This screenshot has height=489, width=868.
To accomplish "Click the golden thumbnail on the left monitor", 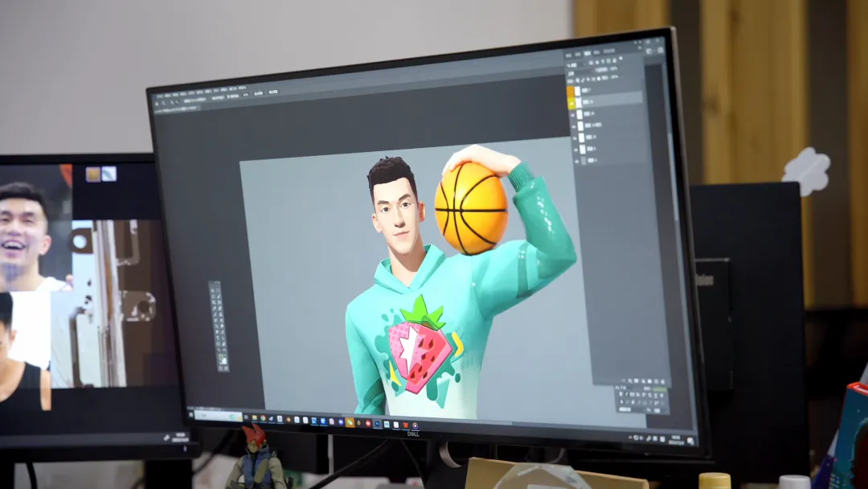I will [x=93, y=174].
